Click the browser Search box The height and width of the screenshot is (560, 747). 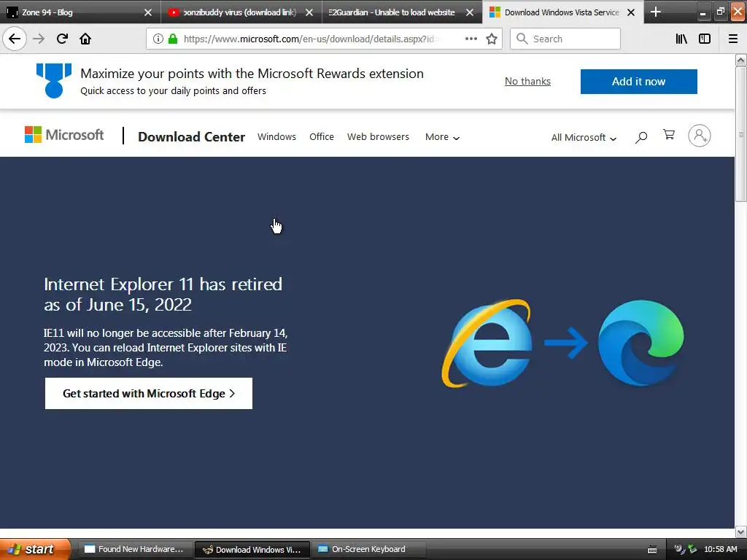tap(565, 39)
